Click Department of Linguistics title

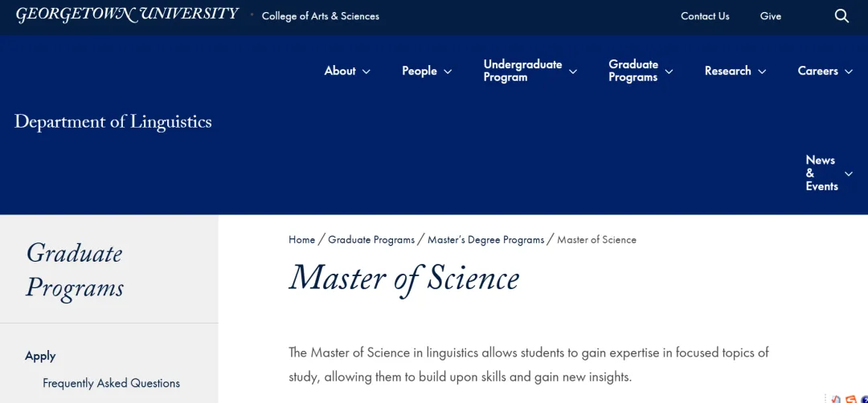(x=113, y=121)
